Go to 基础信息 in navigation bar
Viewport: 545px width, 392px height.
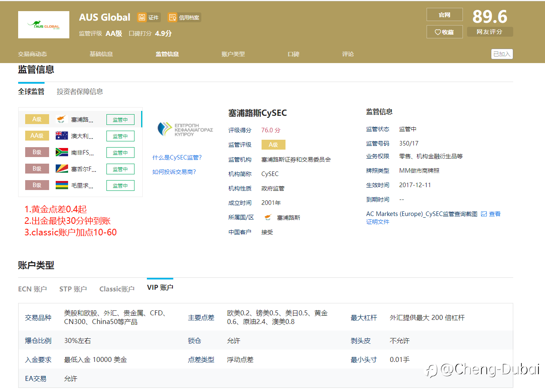[x=101, y=54]
